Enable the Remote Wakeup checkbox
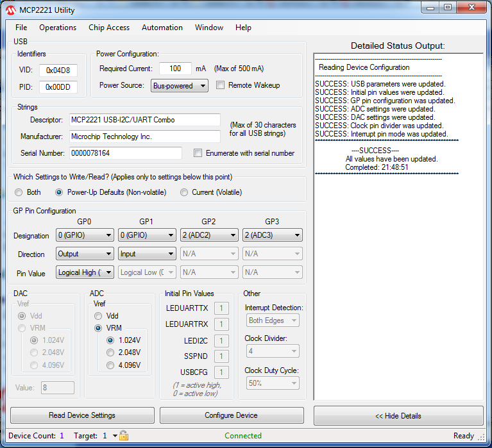The image size is (492, 448). click(221, 85)
